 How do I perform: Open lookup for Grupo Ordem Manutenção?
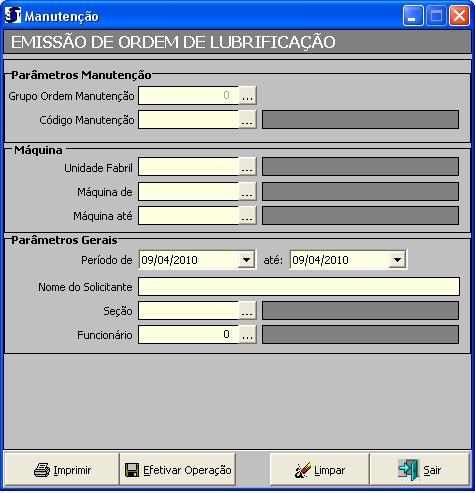point(247,96)
